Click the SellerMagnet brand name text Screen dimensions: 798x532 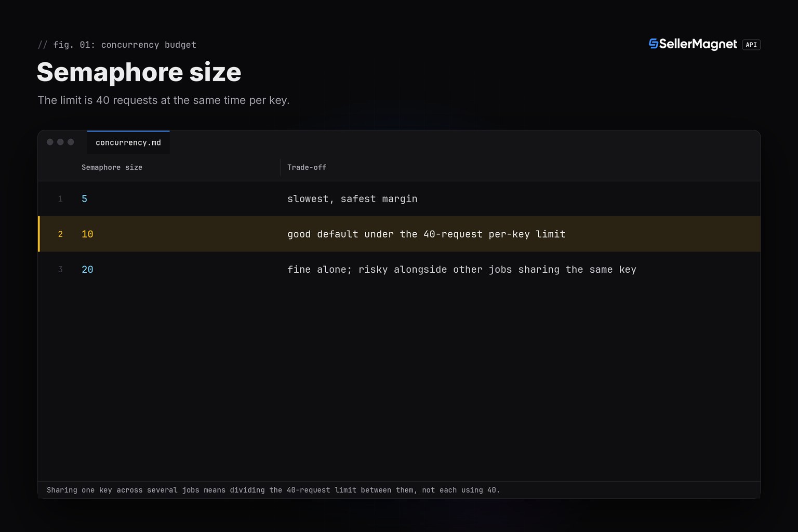(x=698, y=44)
